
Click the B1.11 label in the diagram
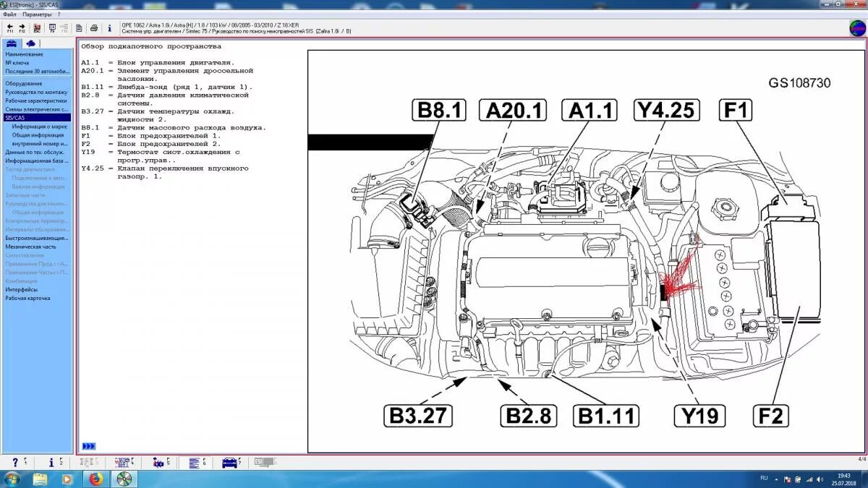pyautogui.click(x=606, y=416)
